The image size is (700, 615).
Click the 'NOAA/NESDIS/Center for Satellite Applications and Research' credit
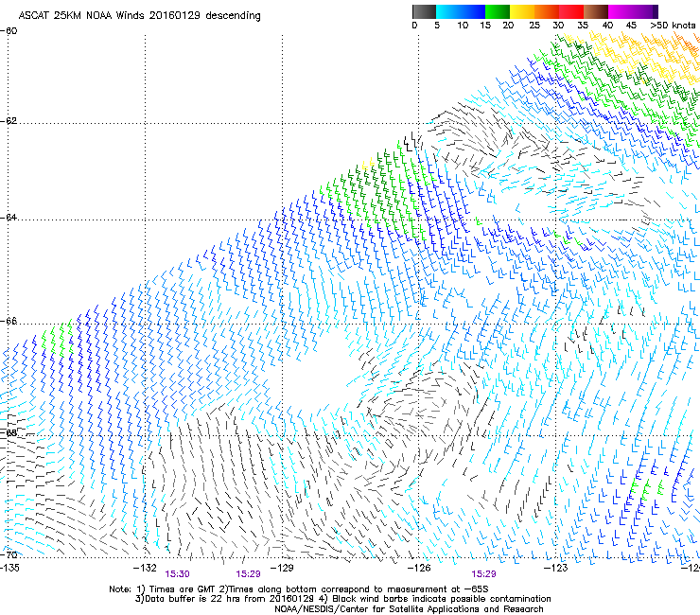point(409,609)
